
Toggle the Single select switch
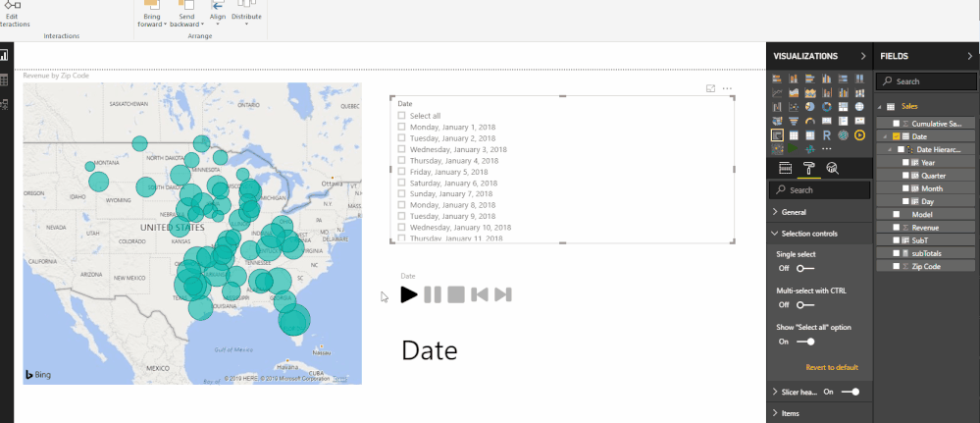804,268
